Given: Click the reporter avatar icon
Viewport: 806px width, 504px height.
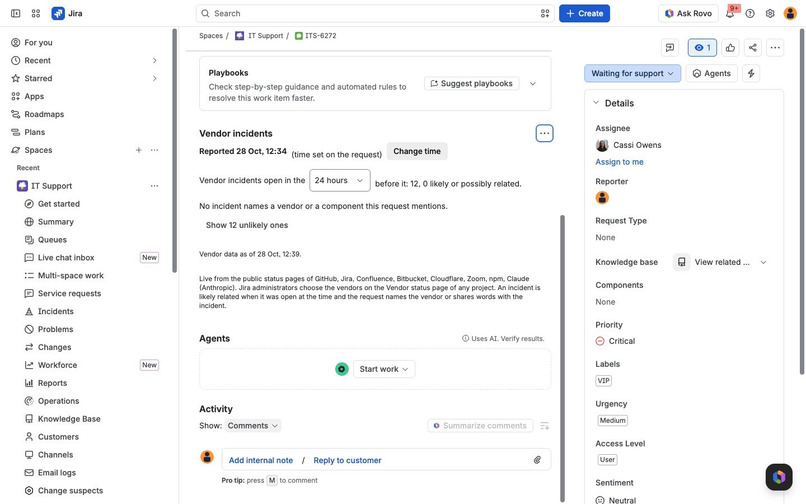Looking at the screenshot, I should coord(602,197).
